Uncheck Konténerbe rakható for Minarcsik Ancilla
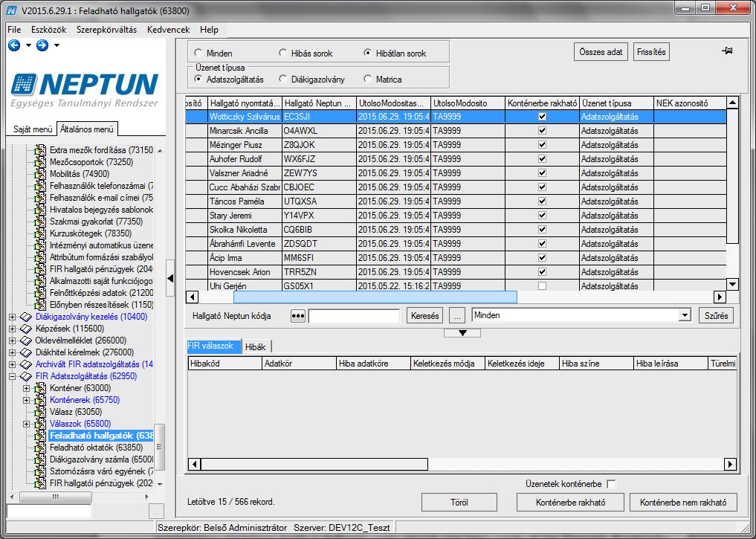Image resolution: width=756 pixels, height=539 pixels. [543, 131]
